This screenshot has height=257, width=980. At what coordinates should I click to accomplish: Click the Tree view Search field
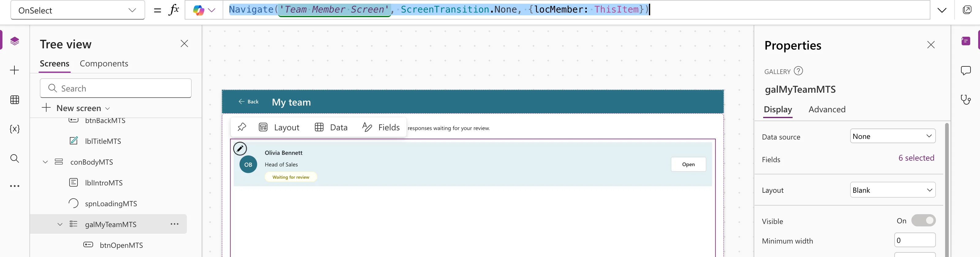click(116, 88)
